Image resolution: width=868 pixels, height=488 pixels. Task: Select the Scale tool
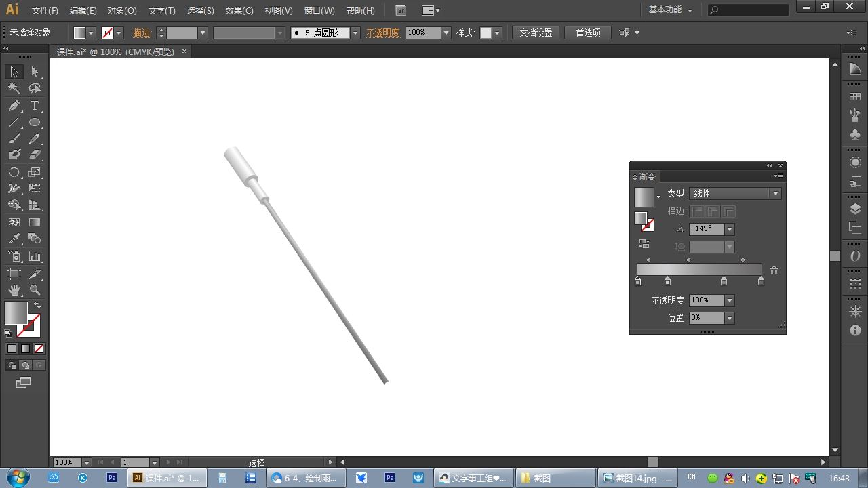pos(35,172)
